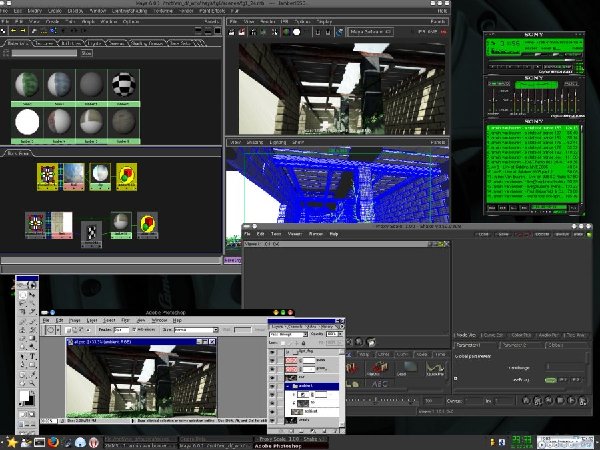Select the Move tool in Photoshop toolbox

point(32,295)
